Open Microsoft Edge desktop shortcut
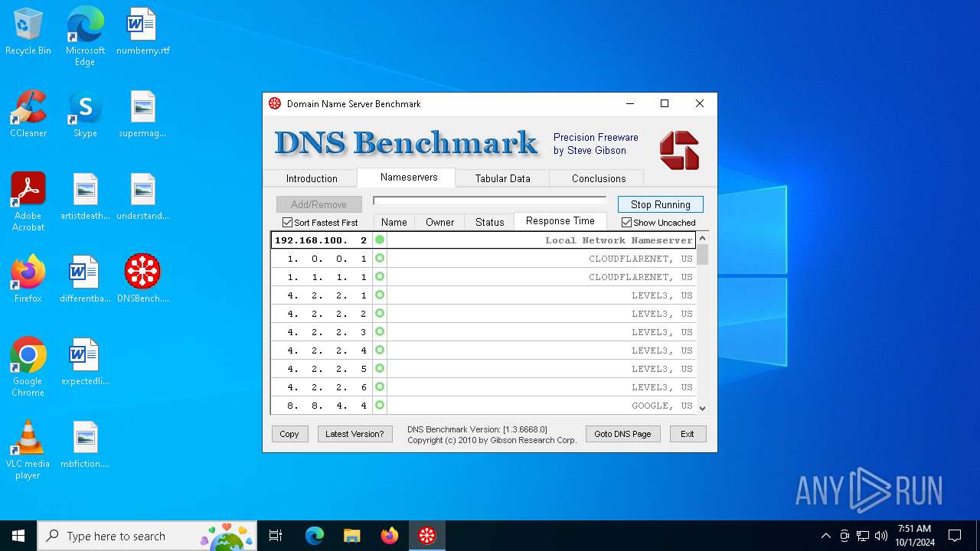 point(85,37)
